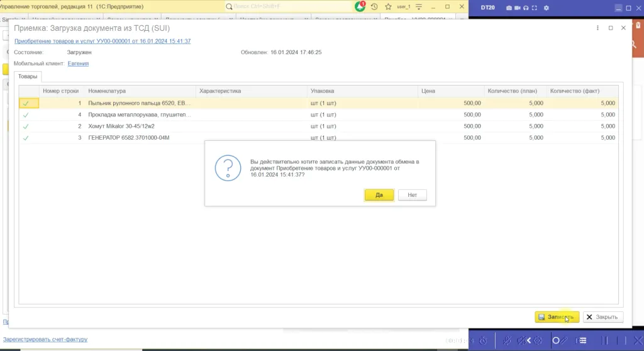Open recorder settings gear in bottom toolbar
The width and height of the screenshot is (644, 351).
pyautogui.click(x=538, y=340)
